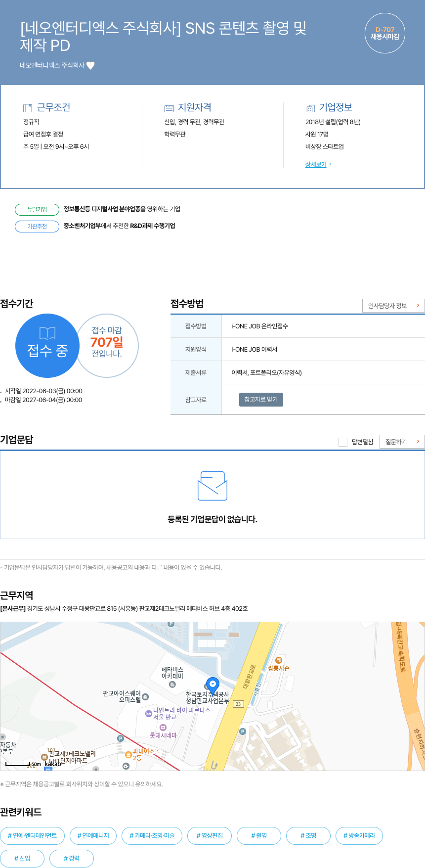Image resolution: width=425 pixels, height=868 pixels.
Task: Click the 한국토지주택공사 성남판교사업본부 map label
Action: [x=208, y=698]
